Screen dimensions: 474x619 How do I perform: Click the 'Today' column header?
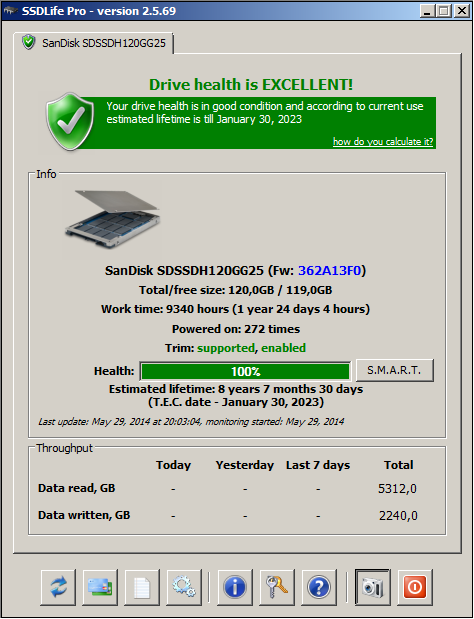(173, 465)
